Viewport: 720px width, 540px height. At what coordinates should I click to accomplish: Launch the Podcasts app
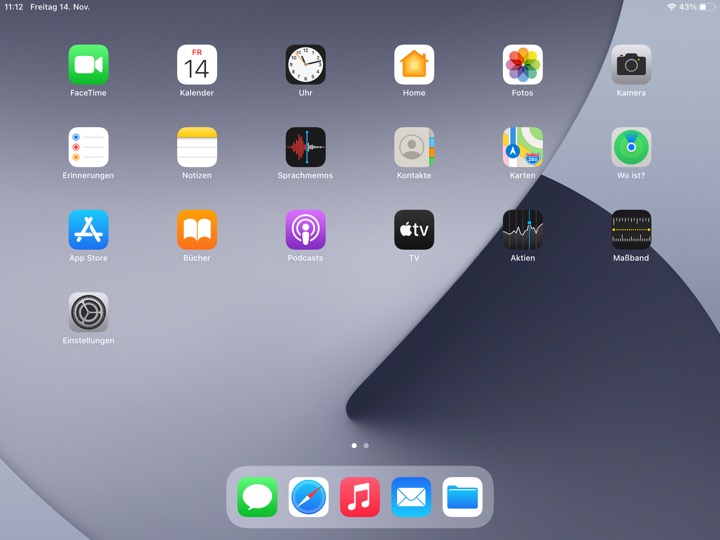[x=305, y=230]
